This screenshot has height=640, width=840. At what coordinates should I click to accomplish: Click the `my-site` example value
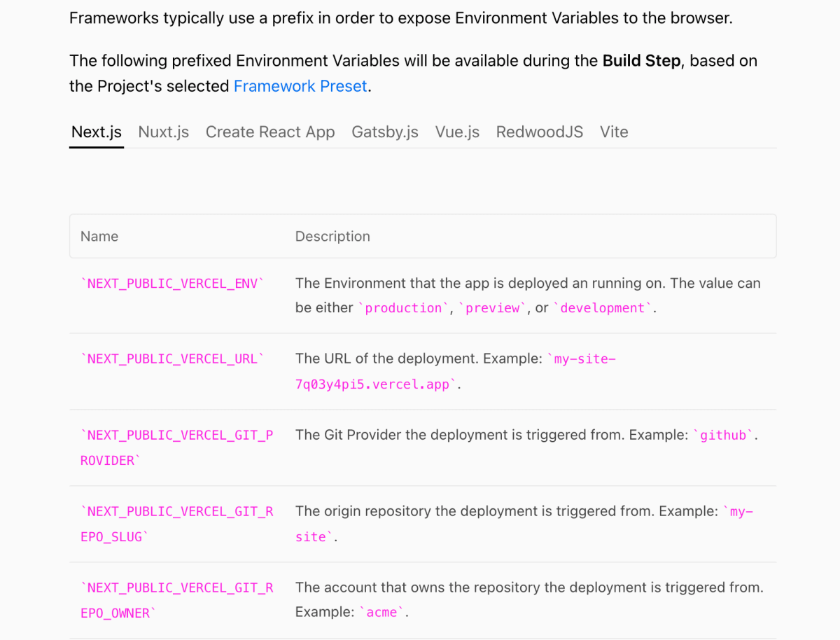524,524
